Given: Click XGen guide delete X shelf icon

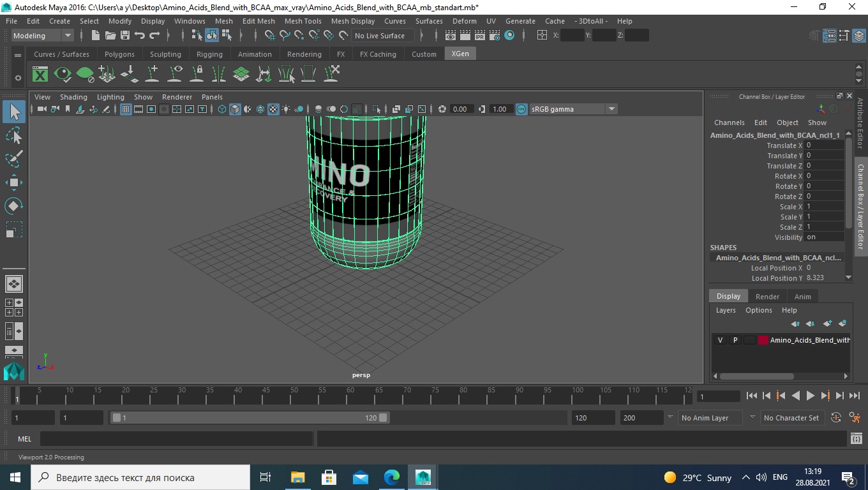Looking at the screenshot, I should (331, 75).
